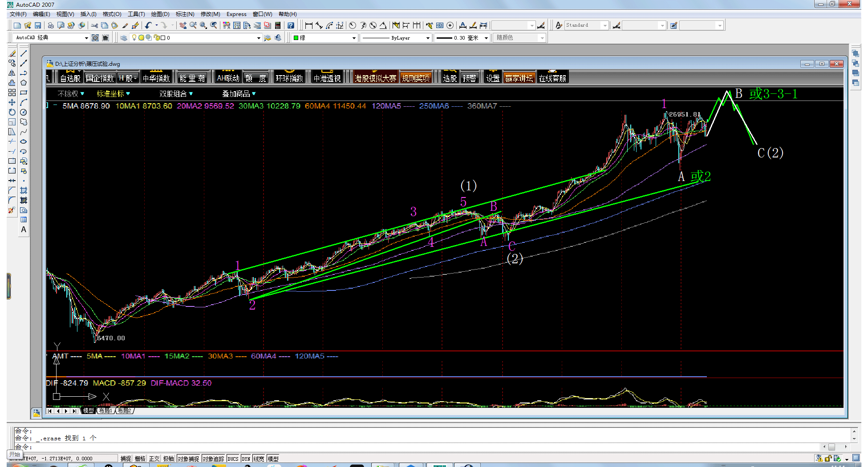Viewport: 868px width, 467px height.
Task: Select the Mirror modify tool
Action: [x=12, y=73]
